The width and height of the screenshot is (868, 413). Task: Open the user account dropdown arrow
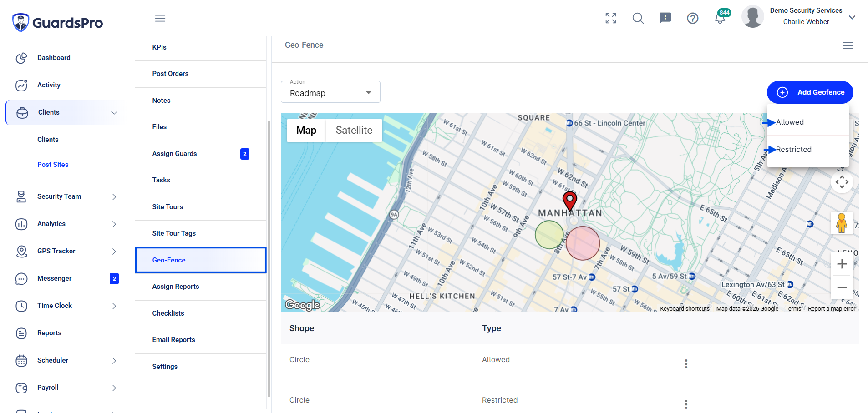click(x=852, y=17)
